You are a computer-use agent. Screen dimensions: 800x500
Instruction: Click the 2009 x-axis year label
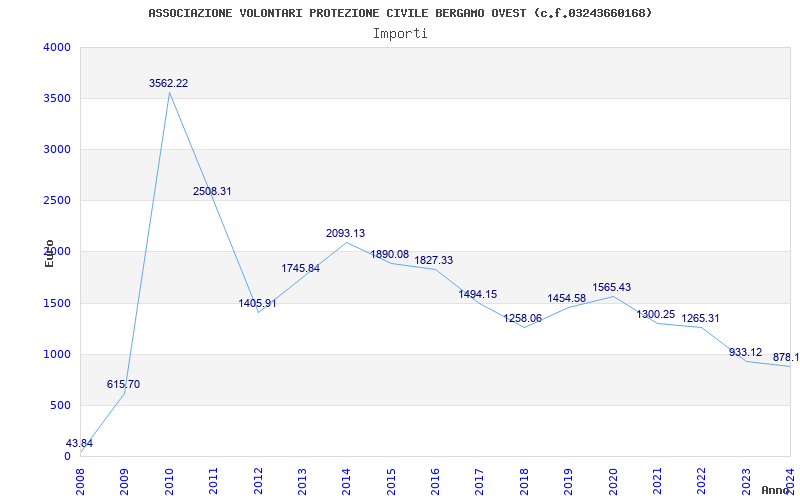pos(125,481)
